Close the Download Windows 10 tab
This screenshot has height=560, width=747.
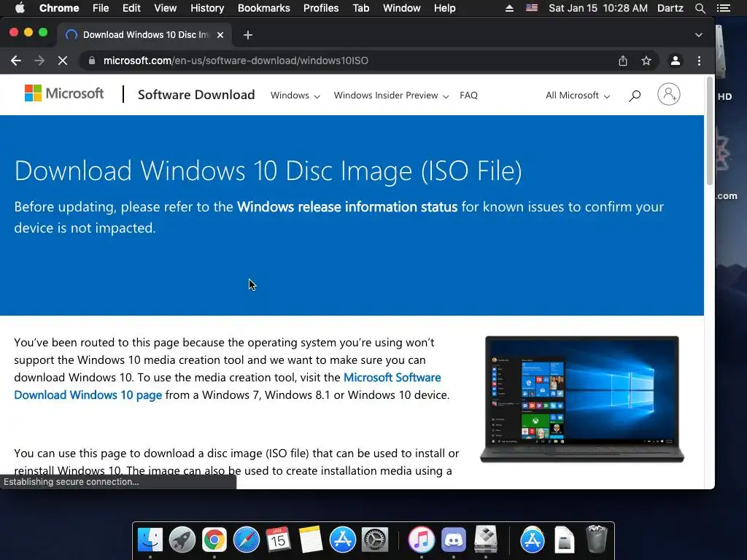click(x=220, y=35)
